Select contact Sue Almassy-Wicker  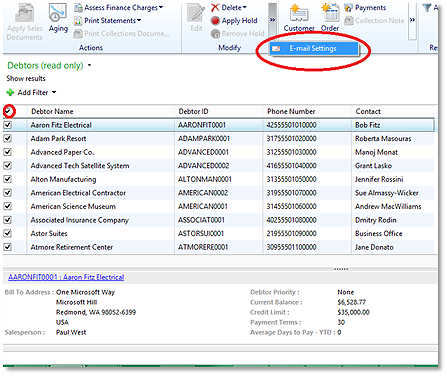coord(387,193)
